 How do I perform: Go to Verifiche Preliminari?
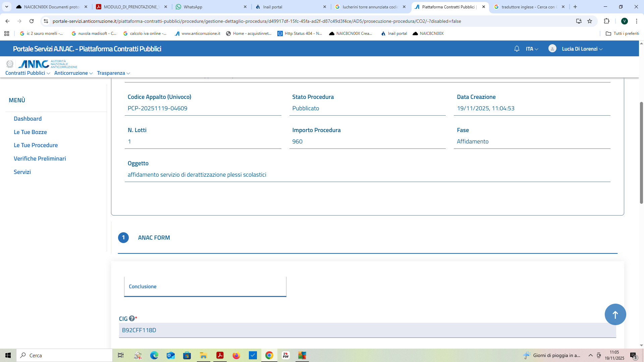click(x=40, y=159)
